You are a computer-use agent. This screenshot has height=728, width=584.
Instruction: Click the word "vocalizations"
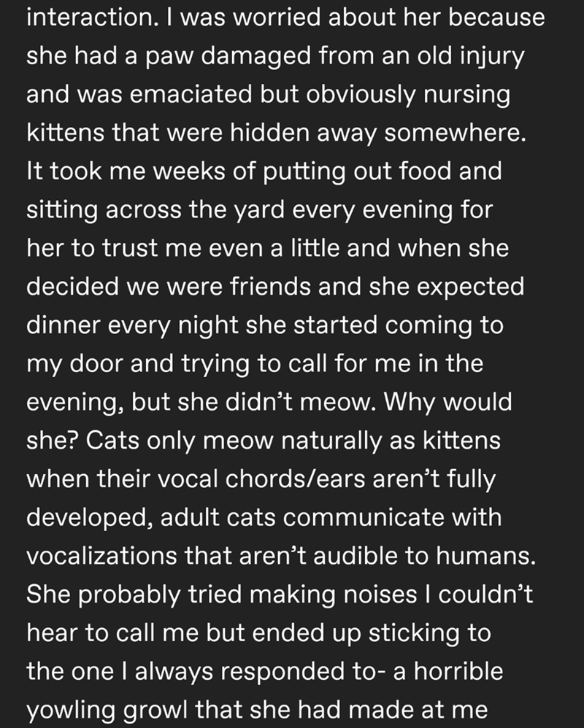click(x=101, y=557)
